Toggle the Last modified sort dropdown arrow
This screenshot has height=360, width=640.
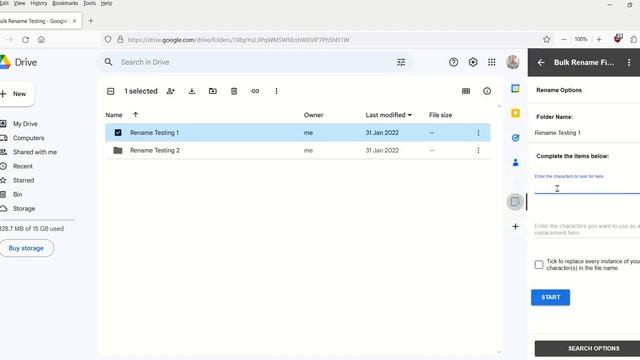(409, 115)
